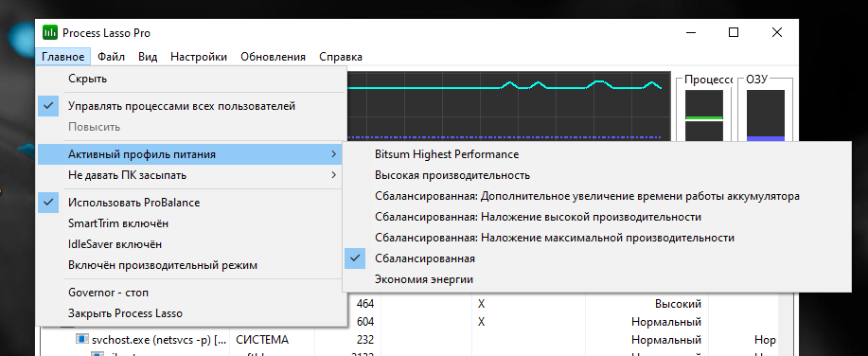Choose Закрыть Process Lasso

[x=190, y=313]
